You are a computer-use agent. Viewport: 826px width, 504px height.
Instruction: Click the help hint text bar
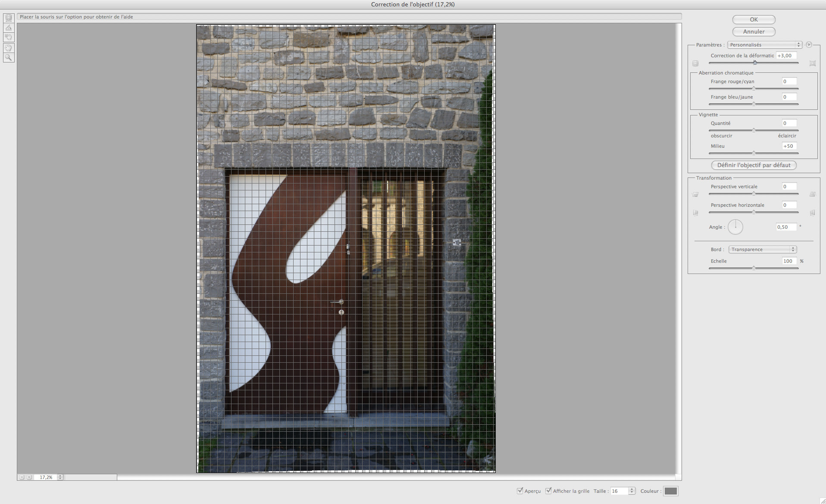click(x=349, y=17)
